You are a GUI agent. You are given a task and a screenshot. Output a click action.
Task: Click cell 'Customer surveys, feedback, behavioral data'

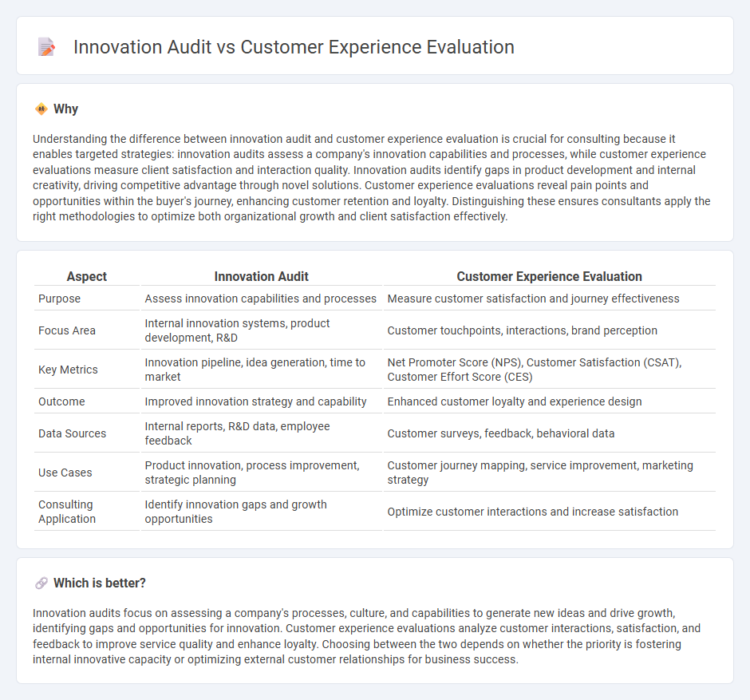click(x=549, y=433)
